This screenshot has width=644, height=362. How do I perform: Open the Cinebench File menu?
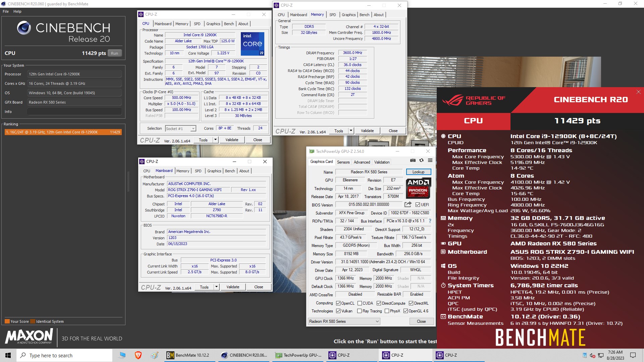(6, 11)
